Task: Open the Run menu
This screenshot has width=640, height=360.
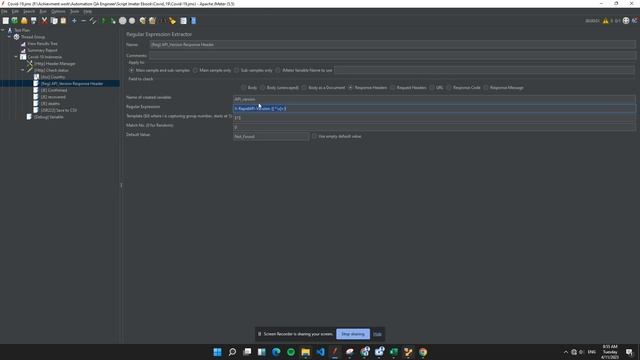Action: (43, 11)
